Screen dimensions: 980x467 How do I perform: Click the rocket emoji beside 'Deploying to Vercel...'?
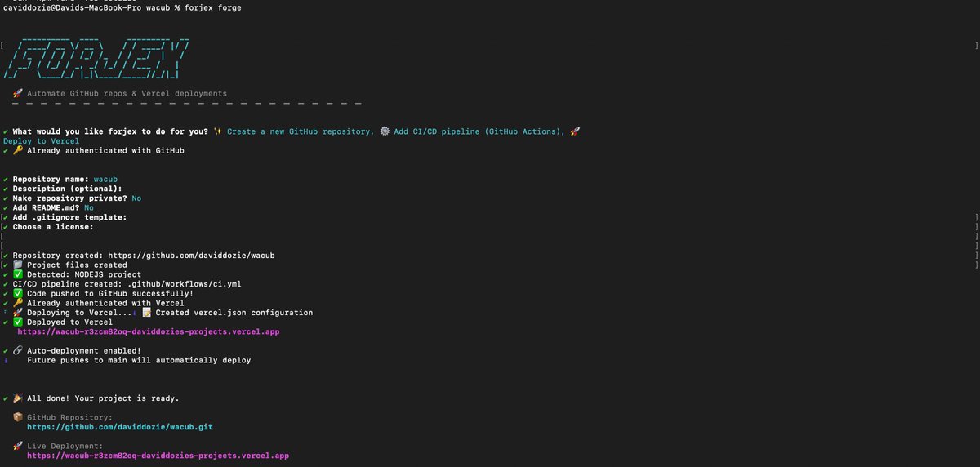[17, 313]
